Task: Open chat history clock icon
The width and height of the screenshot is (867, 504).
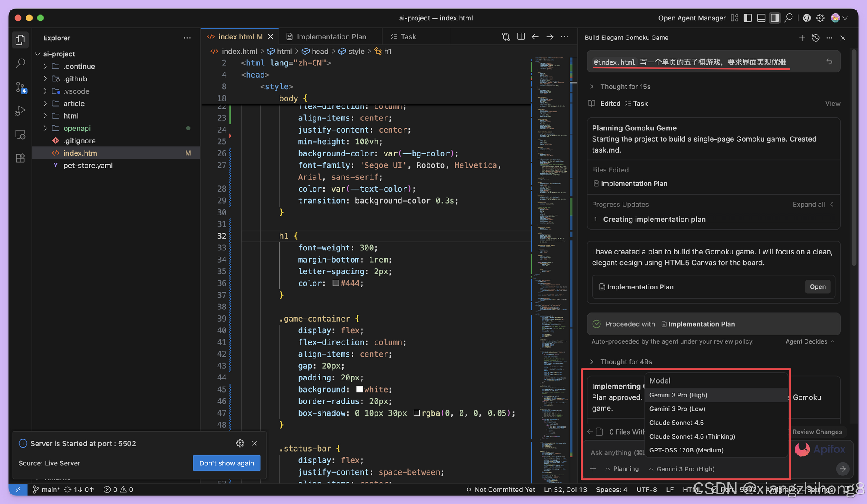Action: point(815,38)
